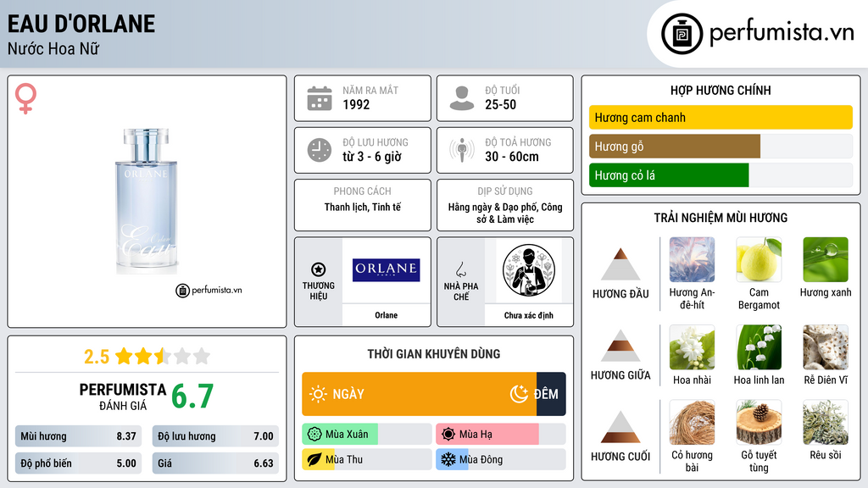Click the Mùa Đông season bar
Screen dimensions: 868x488
pyautogui.click(x=500, y=459)
